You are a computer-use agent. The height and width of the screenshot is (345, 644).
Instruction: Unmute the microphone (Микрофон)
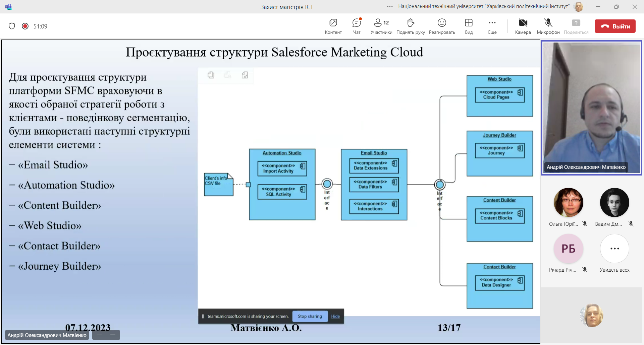point(548,26)
